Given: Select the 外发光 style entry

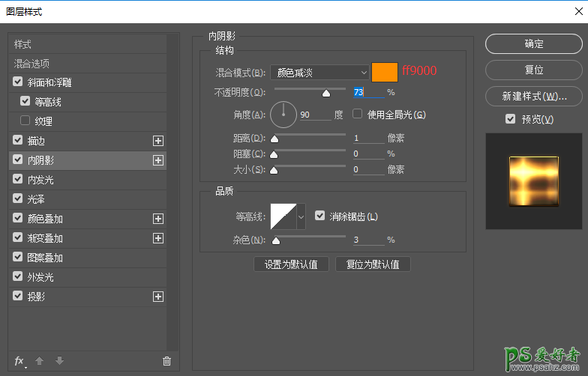Looking at the screenshot, I should click(40, 277).
